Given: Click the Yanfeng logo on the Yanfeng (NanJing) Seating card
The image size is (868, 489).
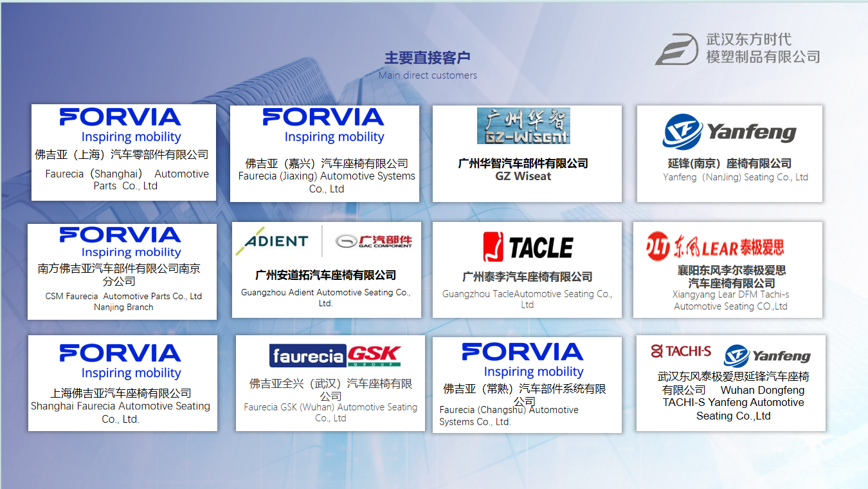Looking at the screenshot, I should pyautogui.click(x=729, y=133).
